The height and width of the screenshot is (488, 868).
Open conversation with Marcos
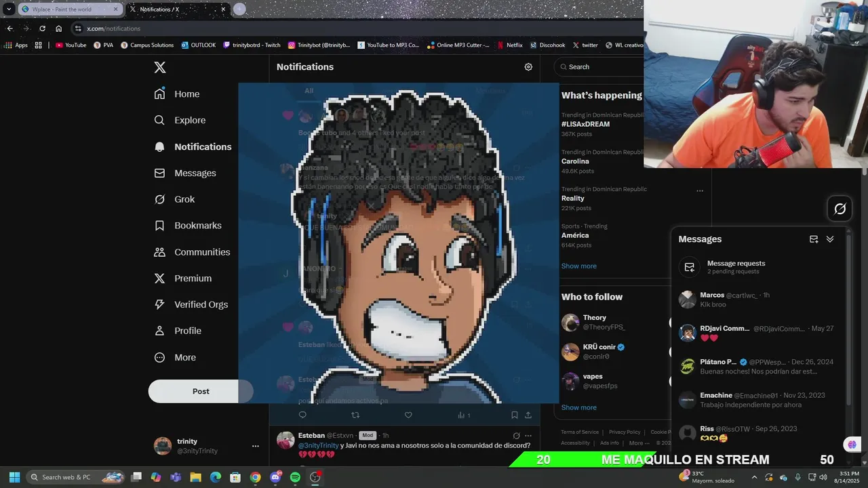pos(759,300)
